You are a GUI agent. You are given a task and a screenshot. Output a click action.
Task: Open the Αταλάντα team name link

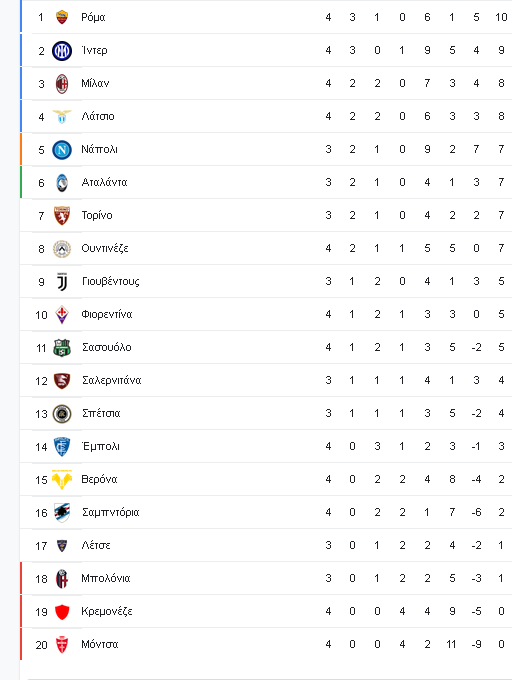[104, 182]
